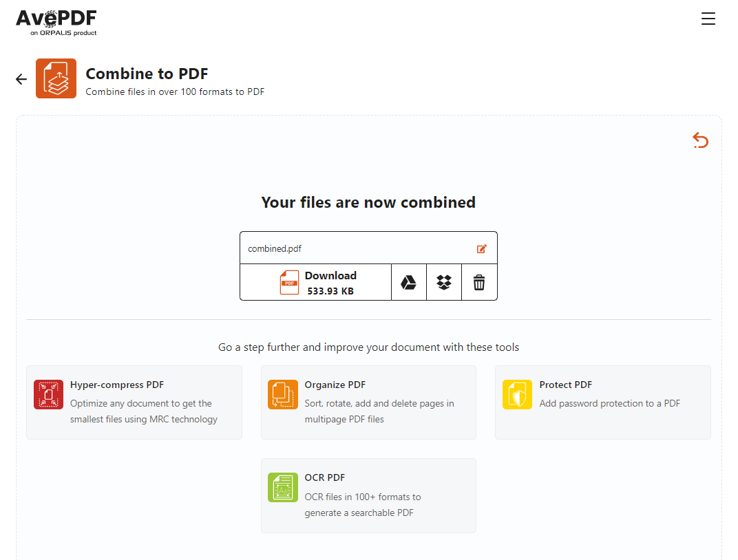The image size is (738, 560).
Task: Click the red Hyper-compress PDF icon
Action: point(48,394)
